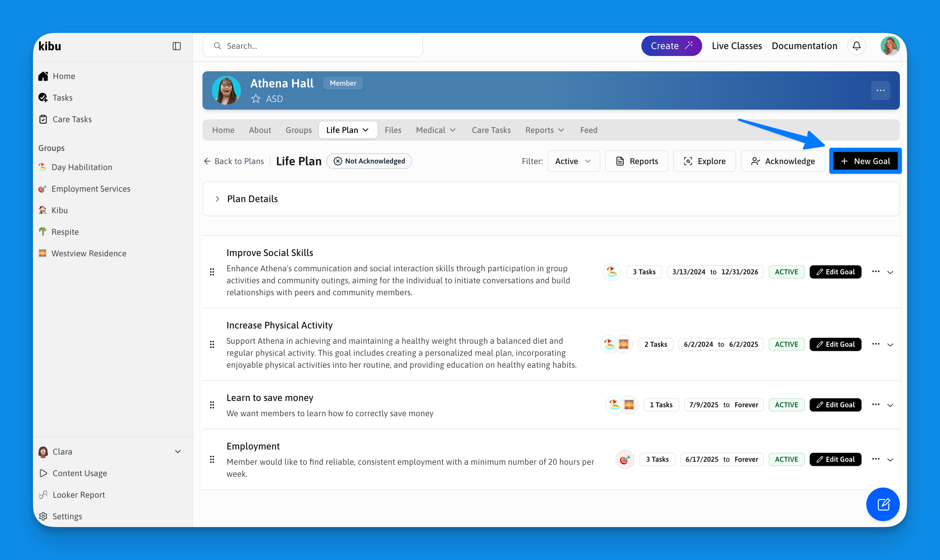Grab drag handle for Learn to save money goal
The height and width of the screenshot is (560, 940).
click(x=212, y=405)
